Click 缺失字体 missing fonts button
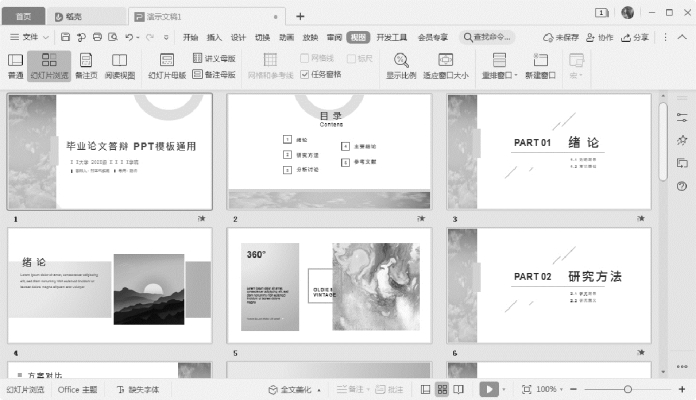The width and height of the screenshot is (696, 400). coord(138,389)
